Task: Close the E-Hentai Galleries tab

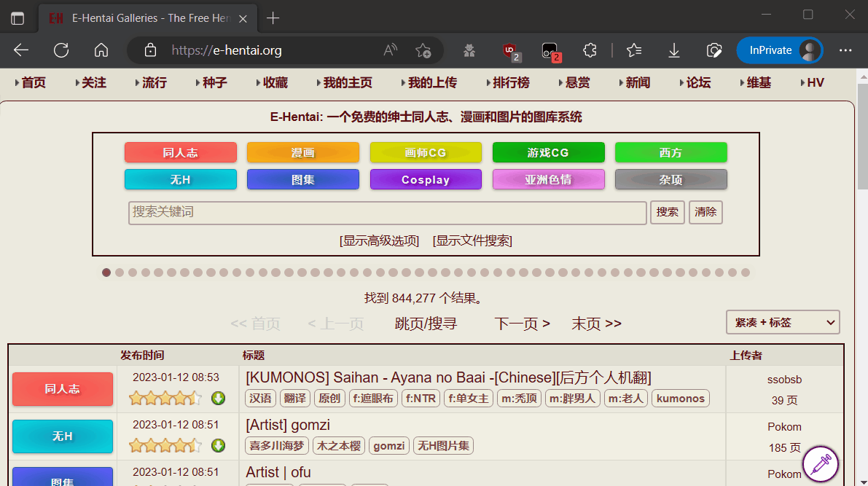Action: pyautogui.click(x=243, y=19)
